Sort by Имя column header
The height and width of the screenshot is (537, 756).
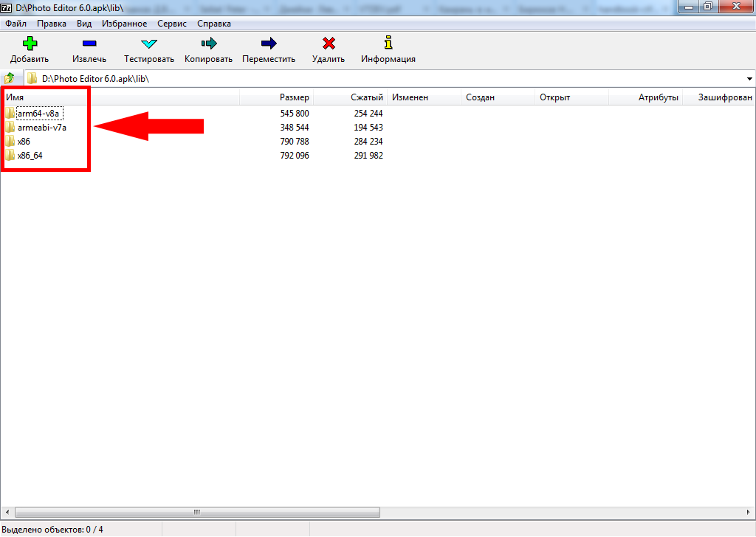(15, 97)
